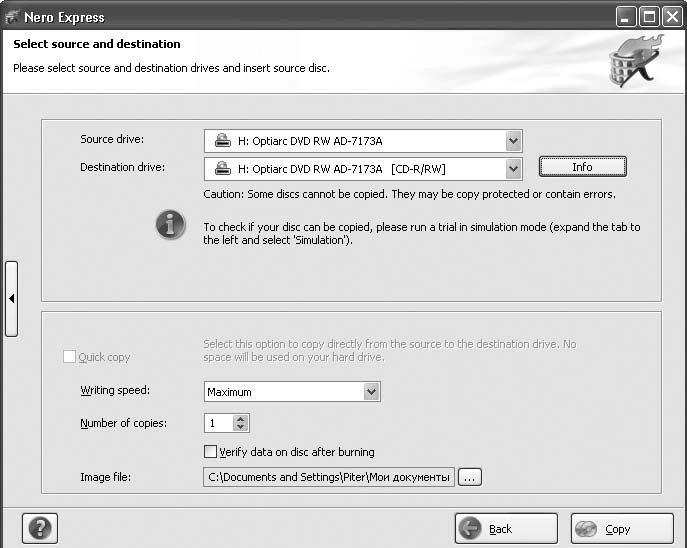This screenshot has height=548, width=687.
Task: Enable Verify data on disc after burning
Action: pyautogui.click(x=210, y=452)
